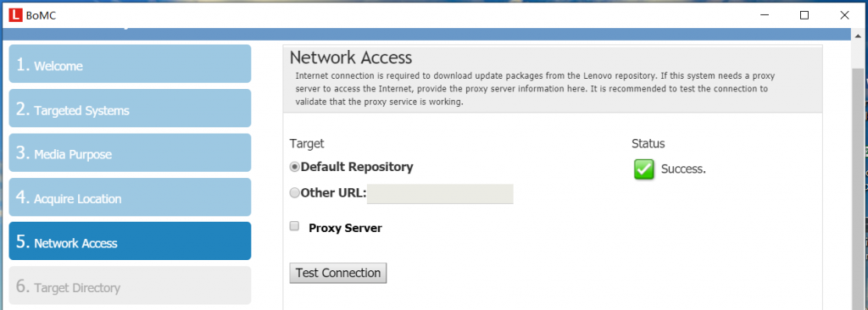Click step 6 Target Directory

tap(130, 285)
